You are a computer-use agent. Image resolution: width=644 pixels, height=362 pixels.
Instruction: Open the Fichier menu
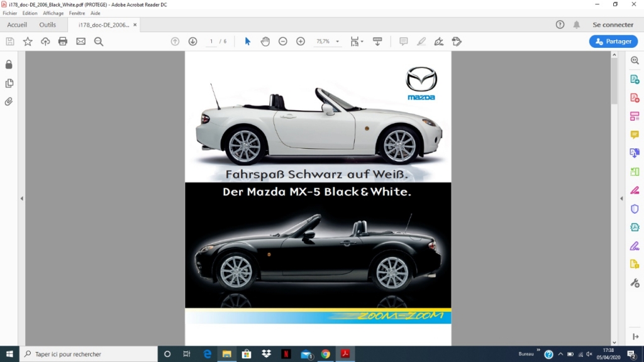pos(10,13)
